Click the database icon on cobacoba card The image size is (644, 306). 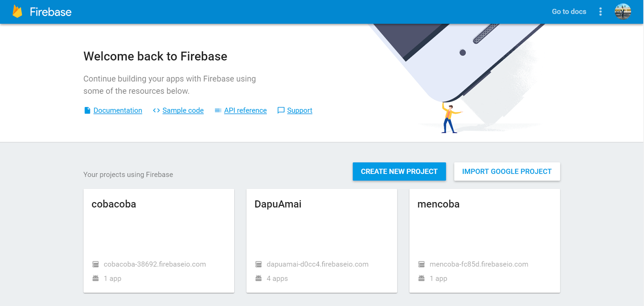point(95,264)
